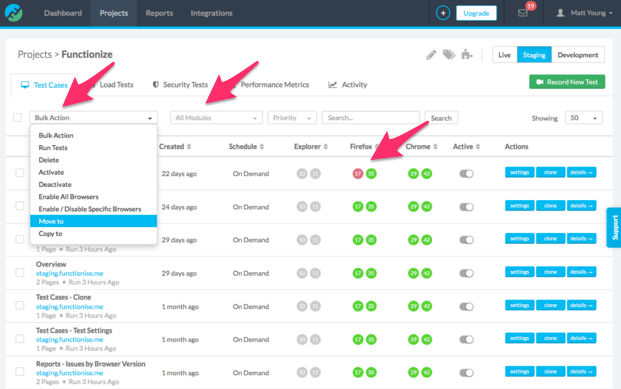Click the Projects breadcrumb link
The image size is (621, 389).
35,54
